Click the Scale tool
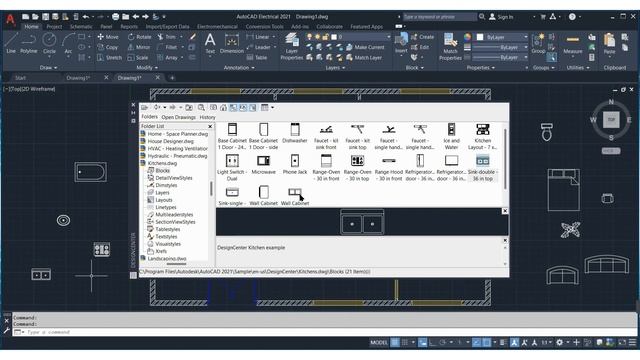640x360 pixels. [138, 58]
